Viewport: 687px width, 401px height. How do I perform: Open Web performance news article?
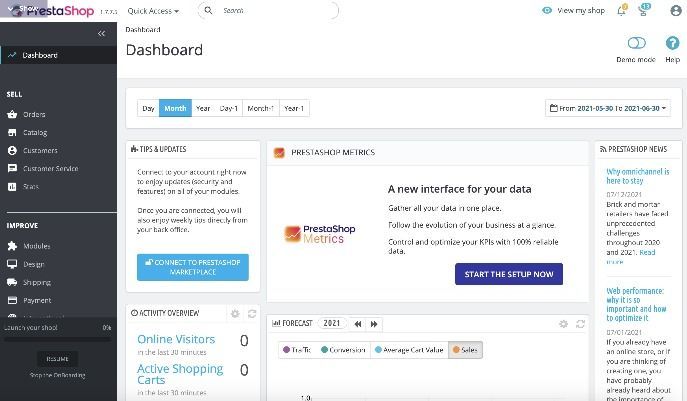(x=636, y=304)
